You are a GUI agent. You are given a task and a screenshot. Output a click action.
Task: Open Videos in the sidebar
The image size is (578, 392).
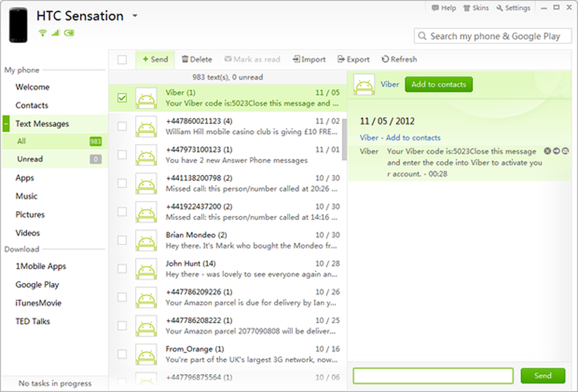coord(28,233)
